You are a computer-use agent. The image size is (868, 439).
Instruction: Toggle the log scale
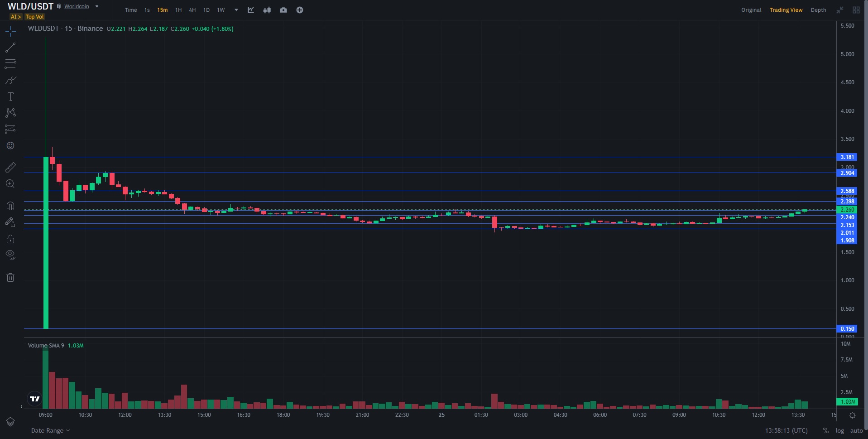point(839,430)
